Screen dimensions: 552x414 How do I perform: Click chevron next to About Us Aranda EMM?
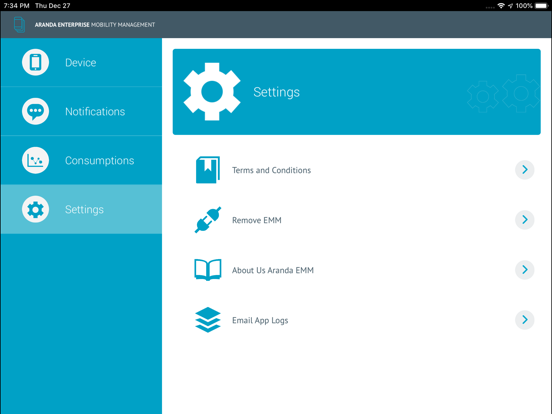(x=525, y=270)
